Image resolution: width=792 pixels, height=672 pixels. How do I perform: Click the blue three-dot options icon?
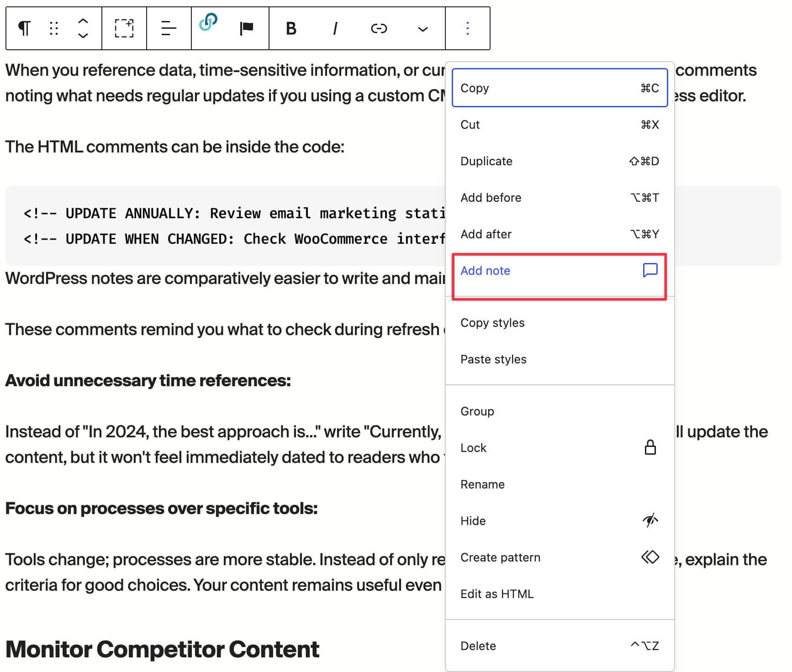pyautogui.click(x=467, y=28)
